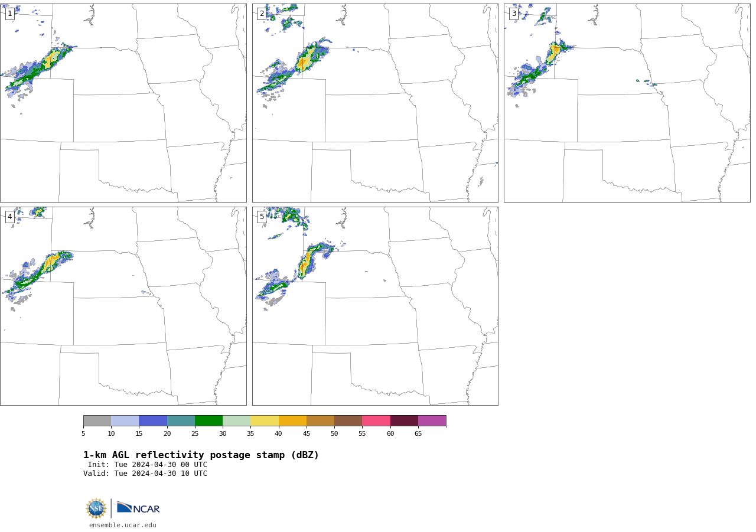756x532 pixels.
Task: Click the dark green 25-30 dBZ swatch
Action: [208, 421]
